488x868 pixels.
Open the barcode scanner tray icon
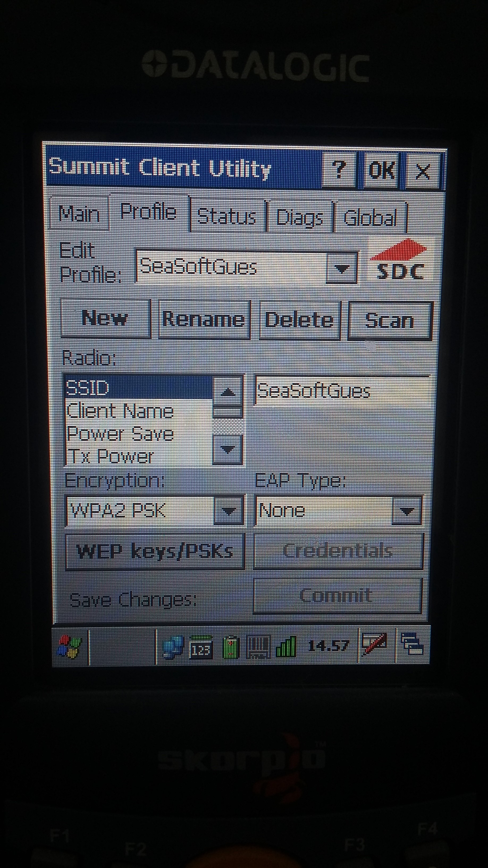tap(258, 648)
